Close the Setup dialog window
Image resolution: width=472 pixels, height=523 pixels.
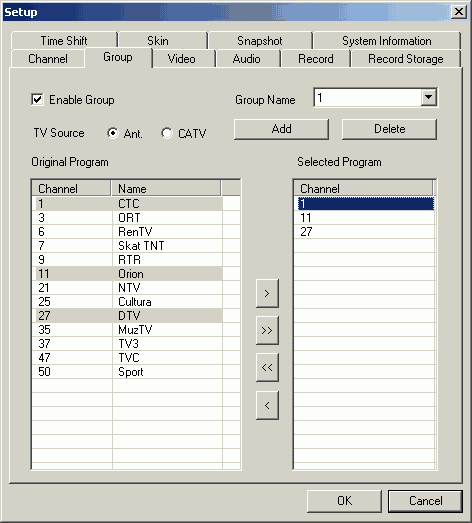(x=459, y=12)
